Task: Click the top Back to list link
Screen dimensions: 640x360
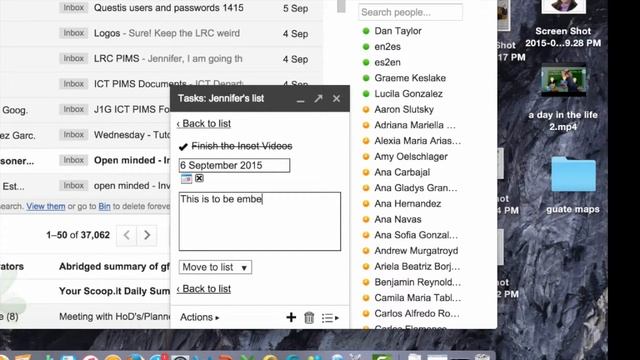Action: (204, 124)
